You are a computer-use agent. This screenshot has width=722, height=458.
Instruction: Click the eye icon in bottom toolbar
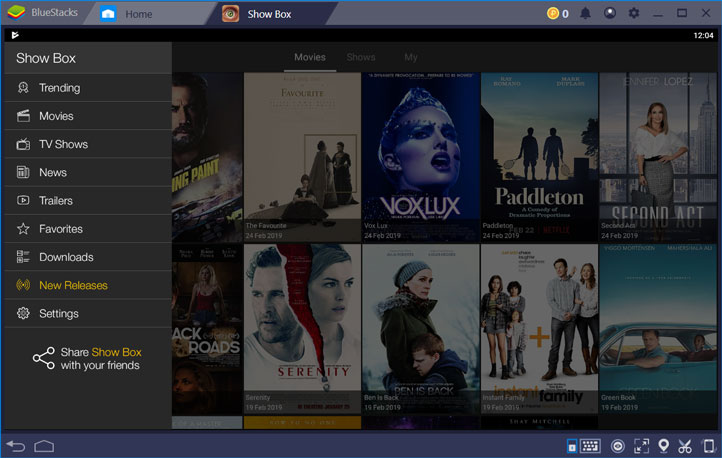[617, 446]
